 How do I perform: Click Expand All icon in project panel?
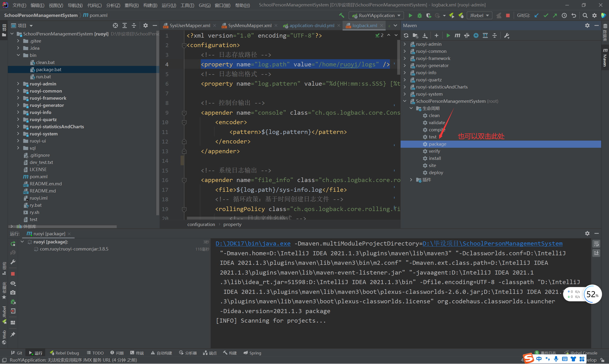[125, 25]
